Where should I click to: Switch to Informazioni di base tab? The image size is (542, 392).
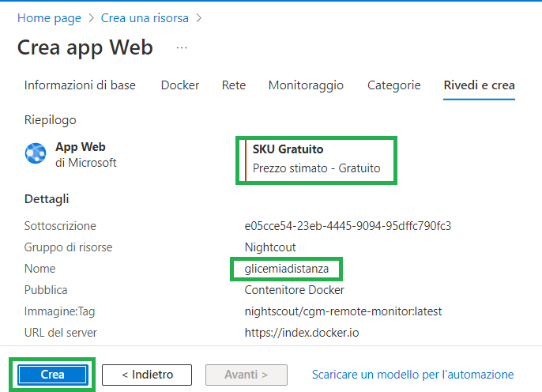80,85
